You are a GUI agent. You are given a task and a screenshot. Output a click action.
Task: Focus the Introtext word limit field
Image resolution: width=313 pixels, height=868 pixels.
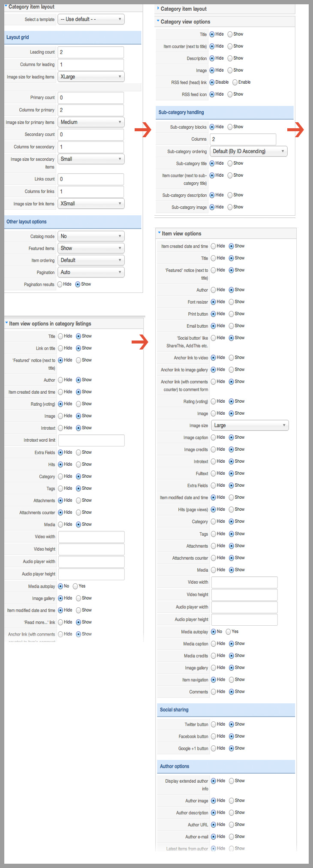click(x=91, y=440)
